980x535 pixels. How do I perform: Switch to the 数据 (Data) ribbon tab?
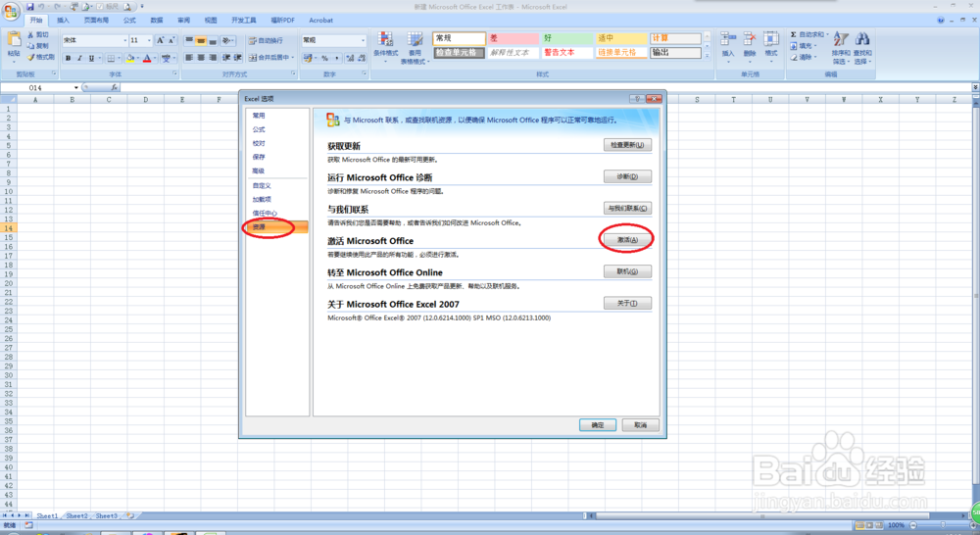(157, 20)
